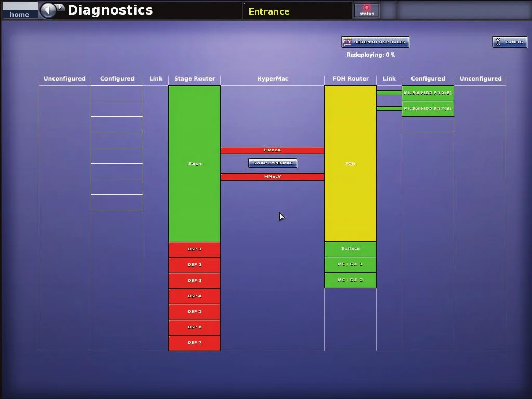Select the Surface block

(350, 249)
